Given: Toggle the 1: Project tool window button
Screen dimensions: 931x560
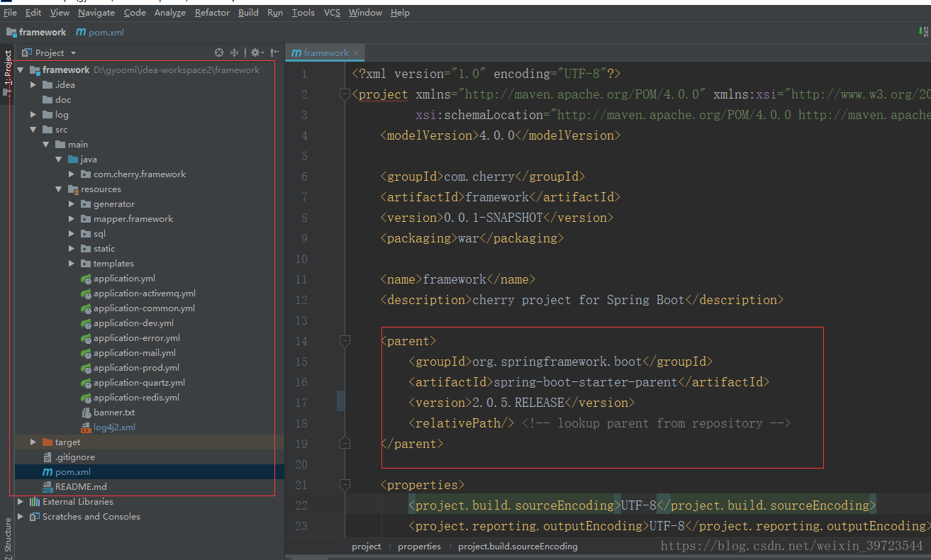Looking at the screenshot, I should [x=8, y=71].
